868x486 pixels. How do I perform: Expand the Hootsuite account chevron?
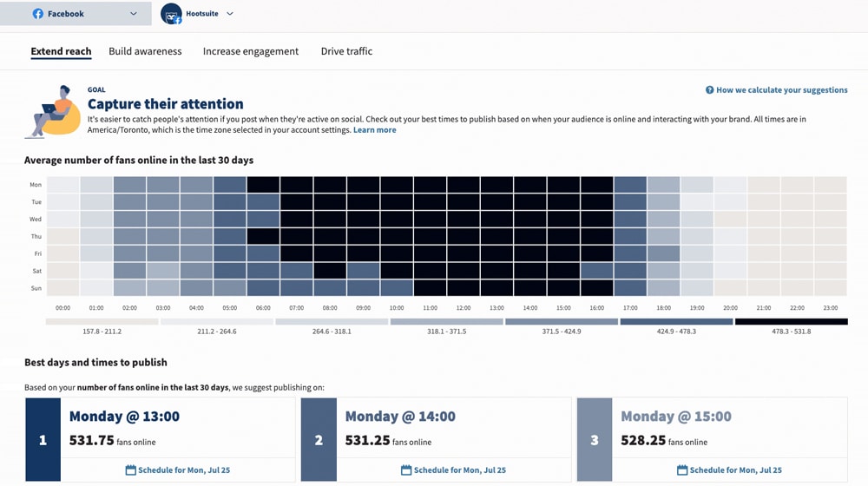tap(230, 14)
